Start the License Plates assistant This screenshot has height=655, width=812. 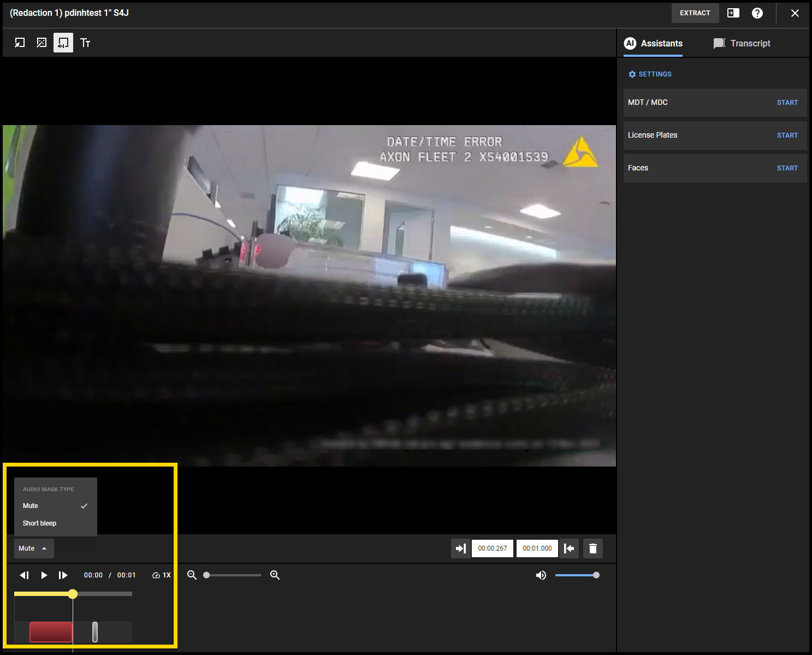[x=787, y=135]
